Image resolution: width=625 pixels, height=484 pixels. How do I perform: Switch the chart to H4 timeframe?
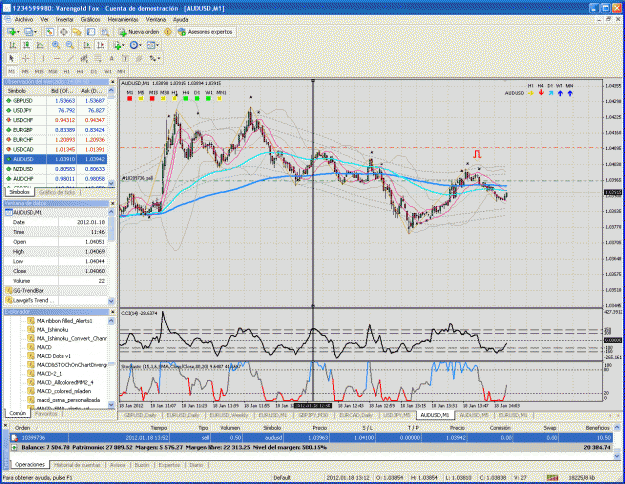point(80,71)
